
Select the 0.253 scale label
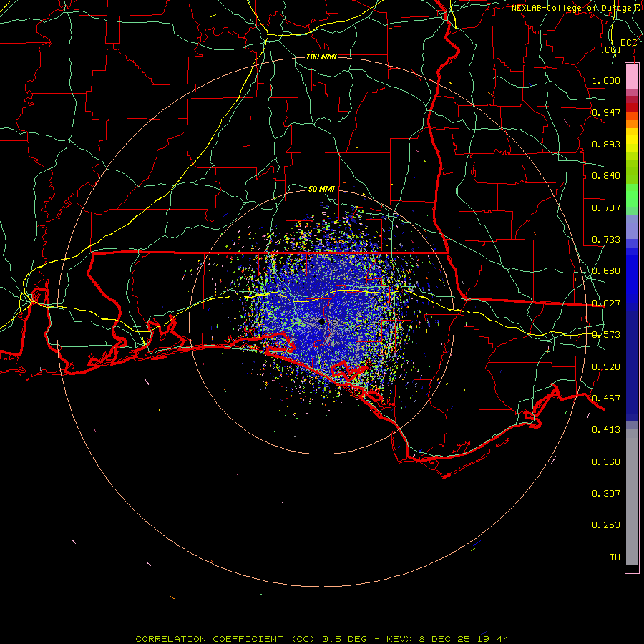click(x=606, y=525)
